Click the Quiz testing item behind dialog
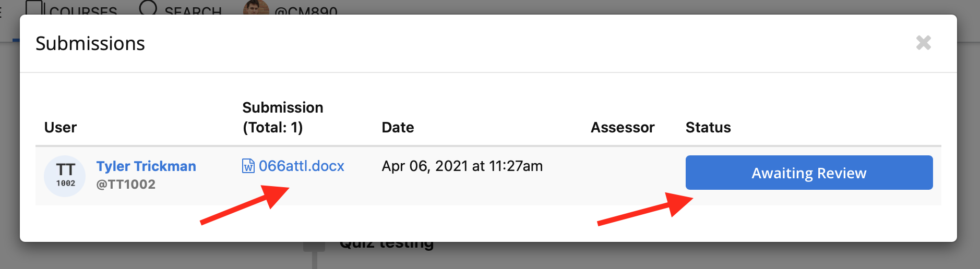The image size is (980, 269). [387, 246]
